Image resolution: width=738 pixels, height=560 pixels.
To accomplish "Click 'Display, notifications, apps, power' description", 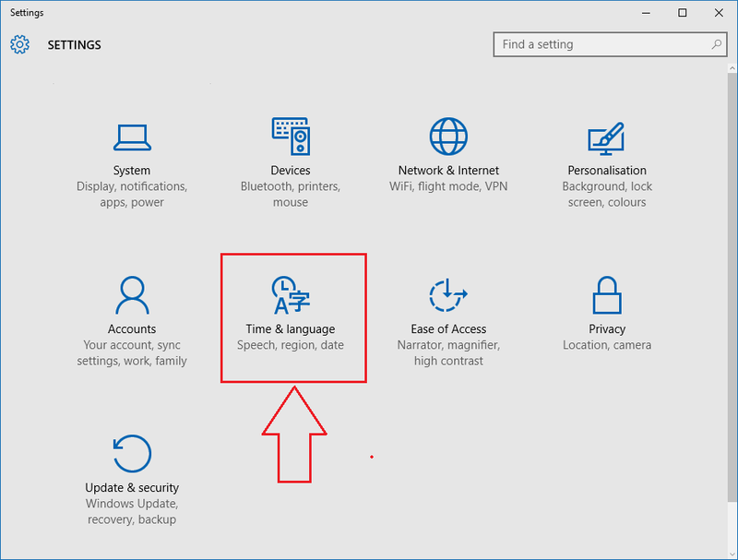I will (x=132, y=195).
